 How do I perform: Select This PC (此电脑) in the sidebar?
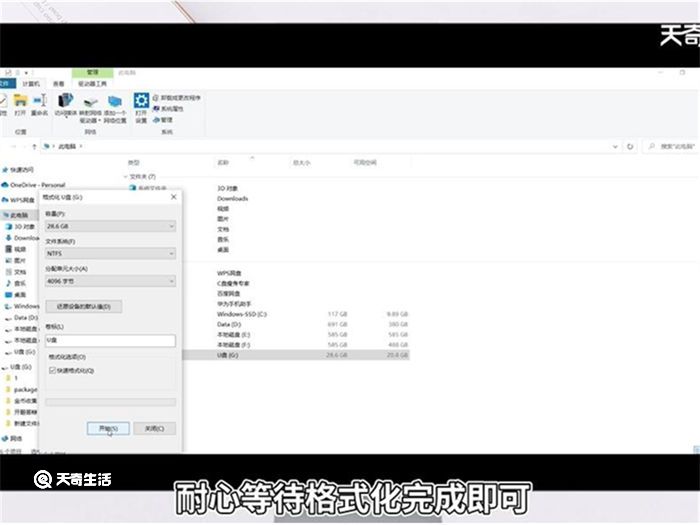pos(17,215)
